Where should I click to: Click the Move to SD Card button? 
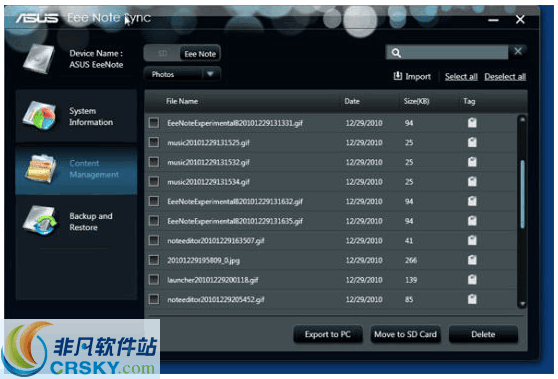click(405, 334)
